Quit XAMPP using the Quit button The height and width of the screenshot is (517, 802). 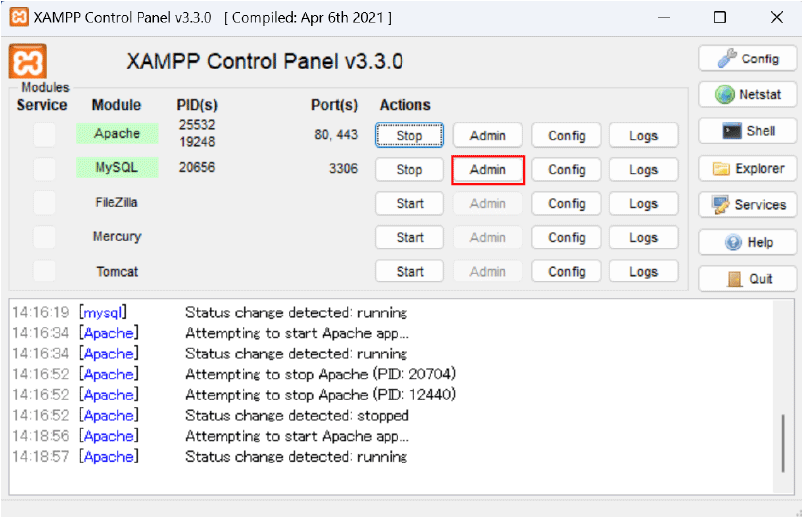[748, 279]
